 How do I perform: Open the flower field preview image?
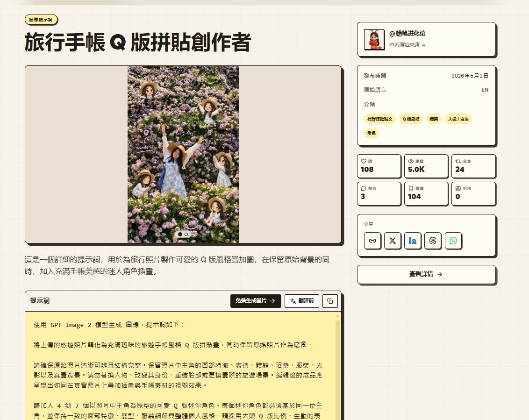[x=183, y=154]
